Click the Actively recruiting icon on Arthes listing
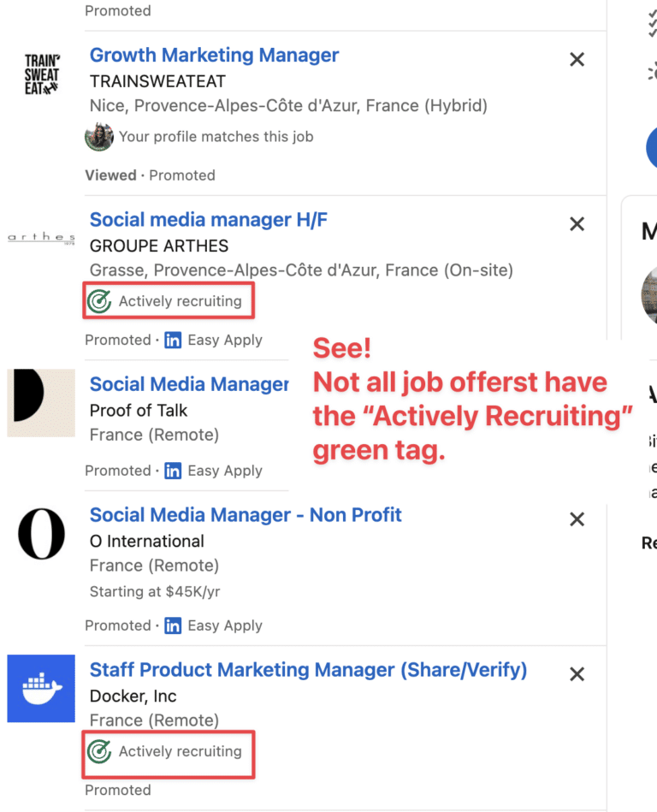The height and width of the screenshot is (812, 657). [99, 300]
